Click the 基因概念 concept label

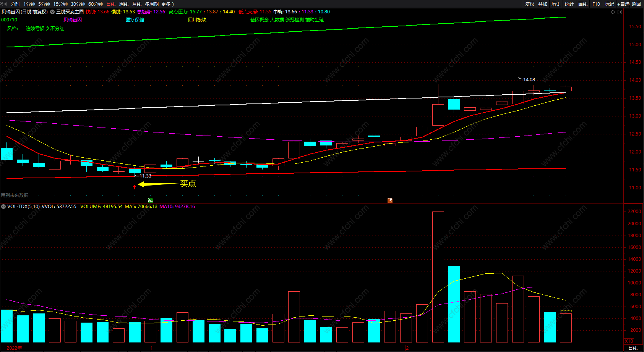[x=260, y=20]
